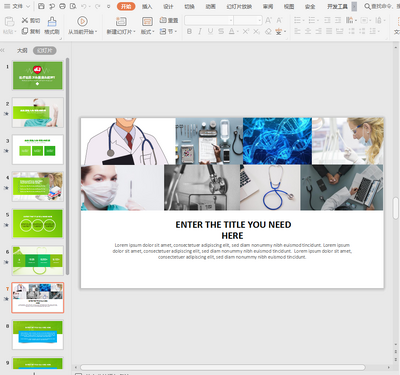Image resolution: width=400 pixels, height=375 pixels.
Task: Toggle Italic formatting (I)
Action: click(x=200, y=31)
